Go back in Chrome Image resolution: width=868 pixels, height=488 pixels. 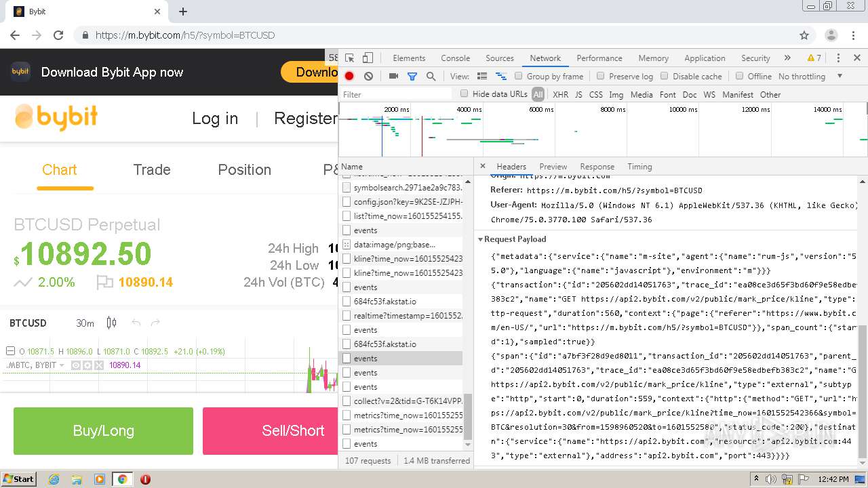pyautogui.click(x=15, y=35)
